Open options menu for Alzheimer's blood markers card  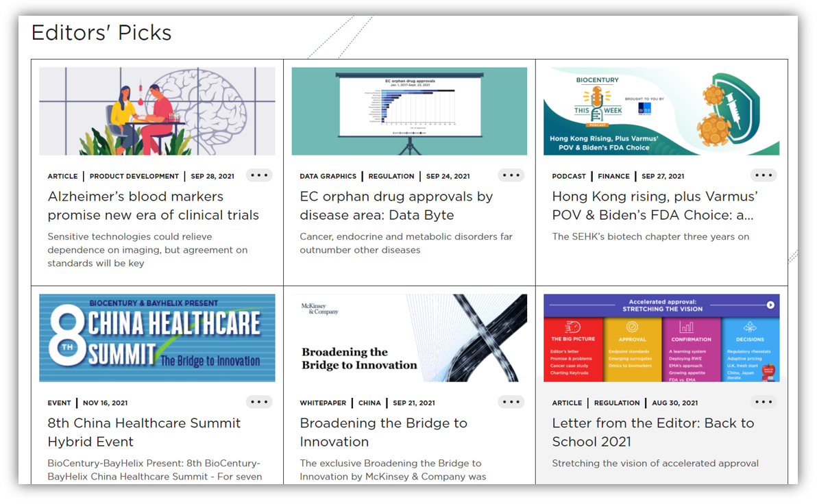259,175
